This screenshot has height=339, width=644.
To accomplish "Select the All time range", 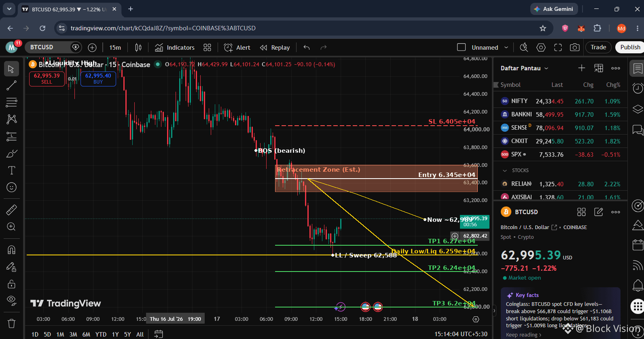I will pos(140,334).
